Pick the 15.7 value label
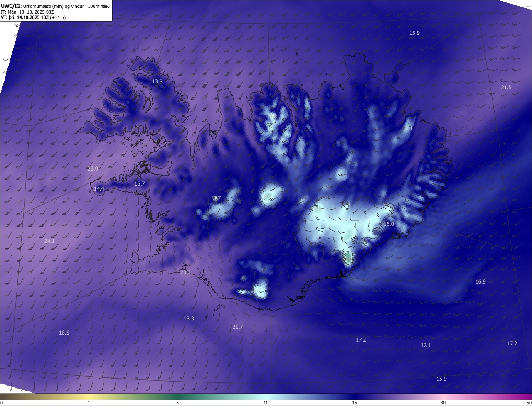This screenshot has height=406, width=532. 140,183
